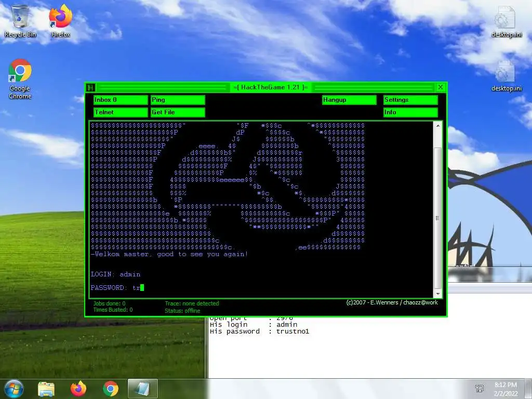Open the Settings button in HackTheGame
The image size is (532, 399).
click(x=410, y=100)
